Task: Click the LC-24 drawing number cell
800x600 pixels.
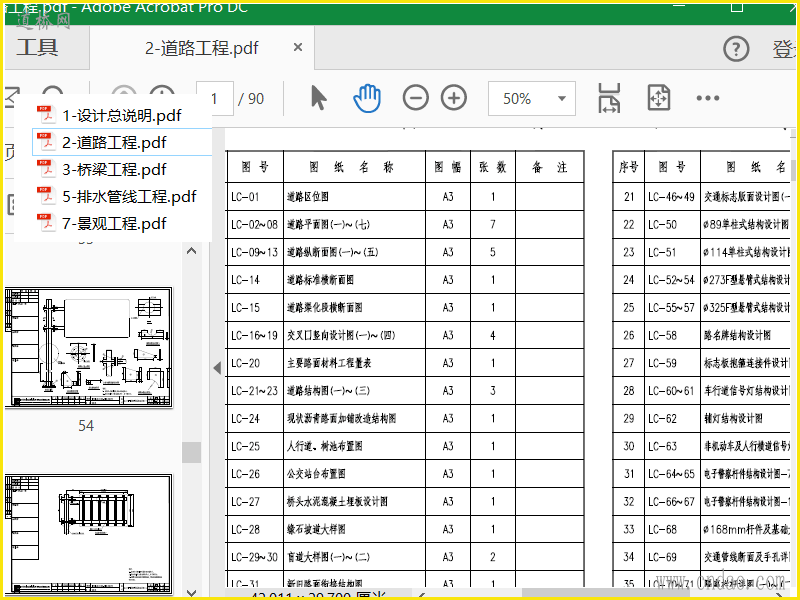Action: pyautogui.click(x=255, y=418)
